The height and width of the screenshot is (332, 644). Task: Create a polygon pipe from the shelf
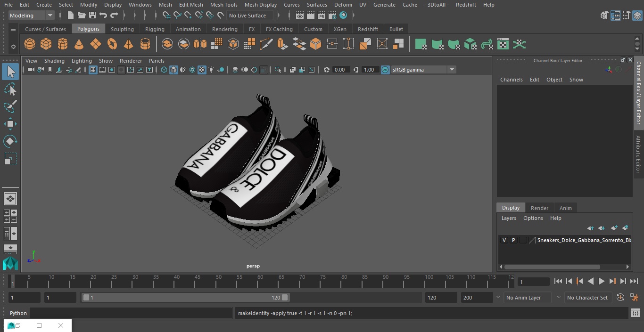pos(145,44)
